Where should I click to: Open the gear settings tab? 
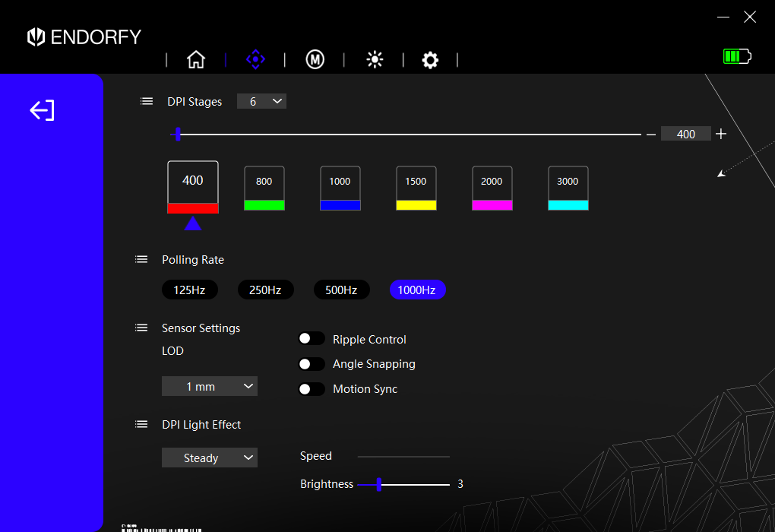430,60
